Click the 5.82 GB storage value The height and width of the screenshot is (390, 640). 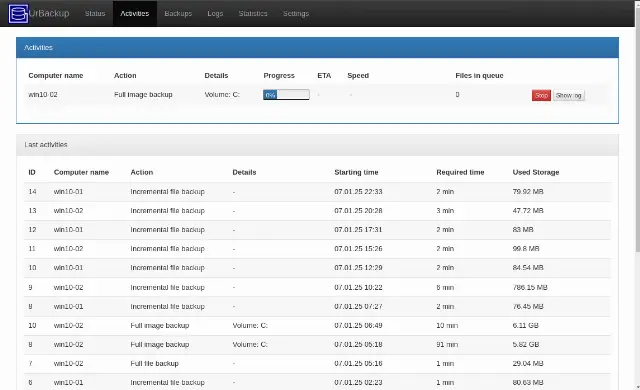click(x=526, y=345)
